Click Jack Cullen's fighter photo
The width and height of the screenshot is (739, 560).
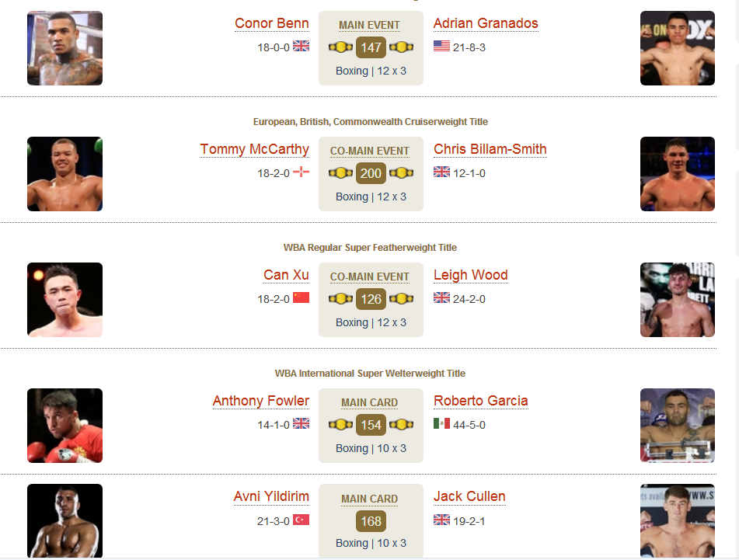click(x=678, y=521)
